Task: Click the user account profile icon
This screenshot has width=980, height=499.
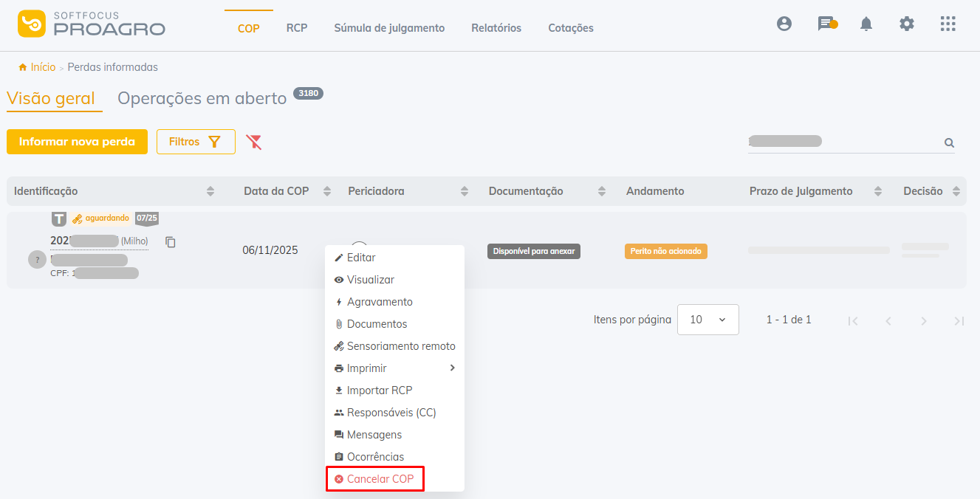Action: (x=784, y=24)
